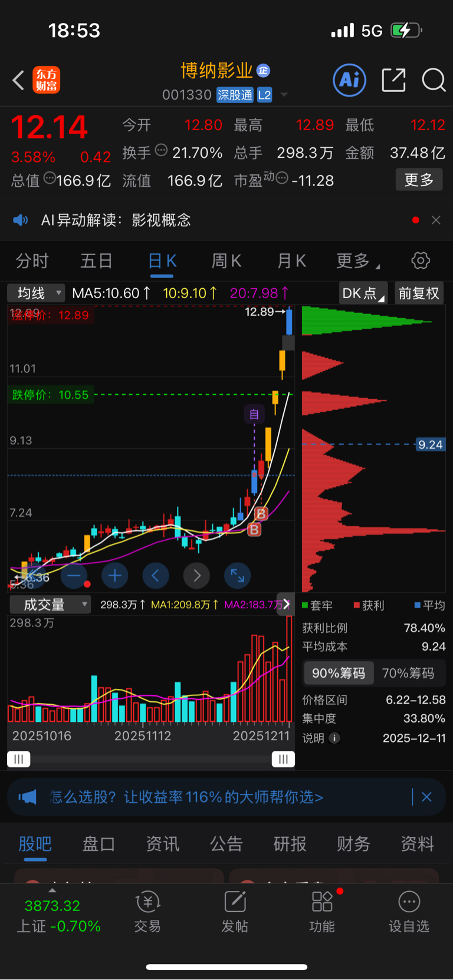Tap the 深股通 badge
Screen dimensions: 453x980
[x=235, y=95]
